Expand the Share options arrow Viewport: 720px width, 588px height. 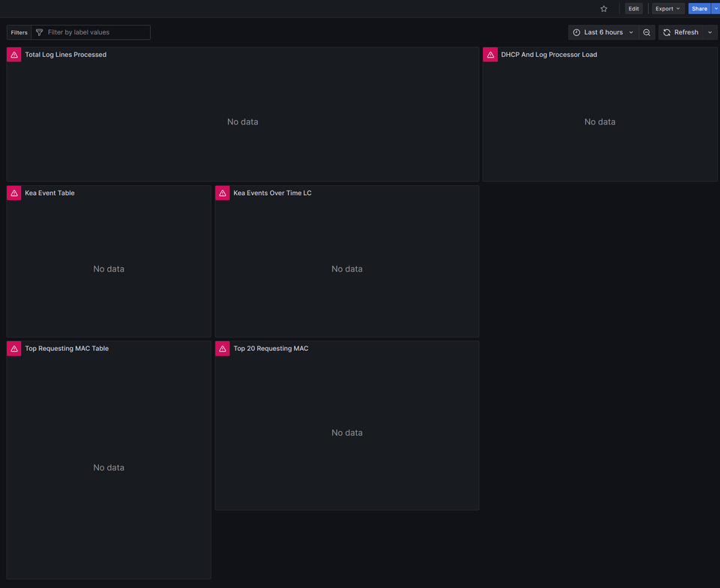pos(715,9)
